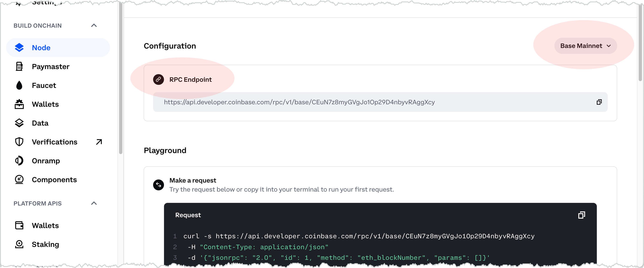Click the sidebar vertical scrollbar

point(121,77)
